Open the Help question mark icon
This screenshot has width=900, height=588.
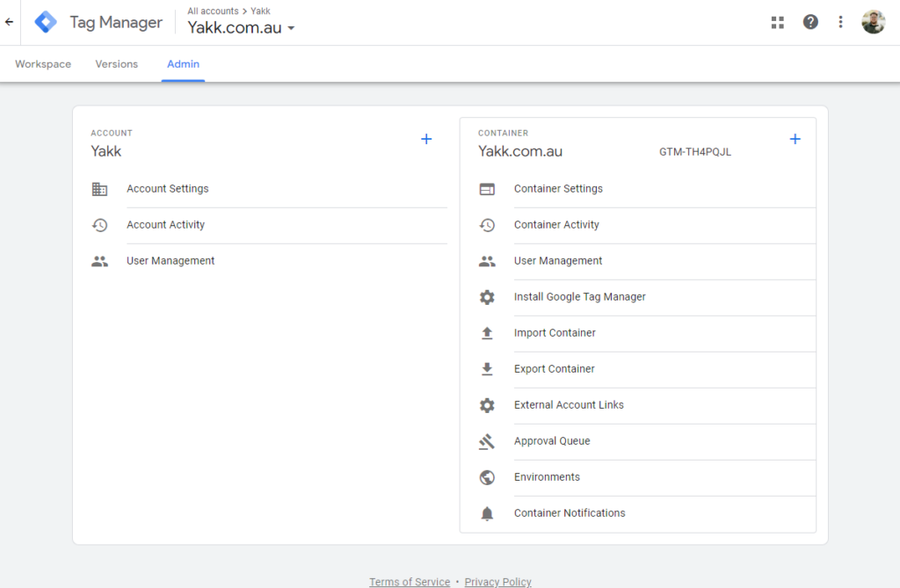point(810,23)
